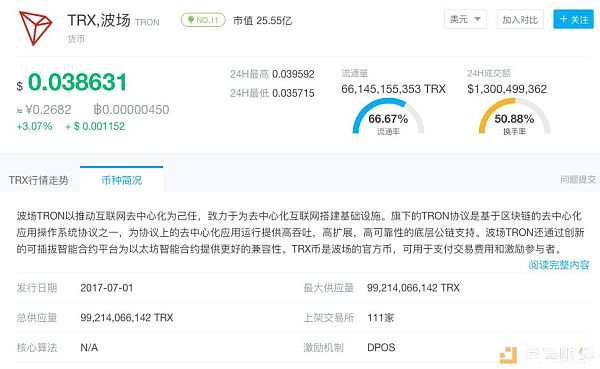Click the exchange count 111家
The height and width of the screenshot is (369, 600).
pos(380,318)
